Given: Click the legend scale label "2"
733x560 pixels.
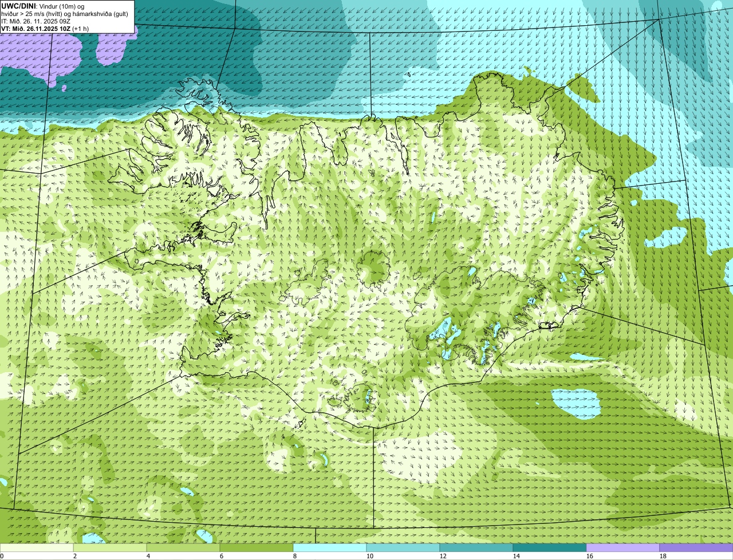Looking at the screenshot, I should click(x=75, y=556).
